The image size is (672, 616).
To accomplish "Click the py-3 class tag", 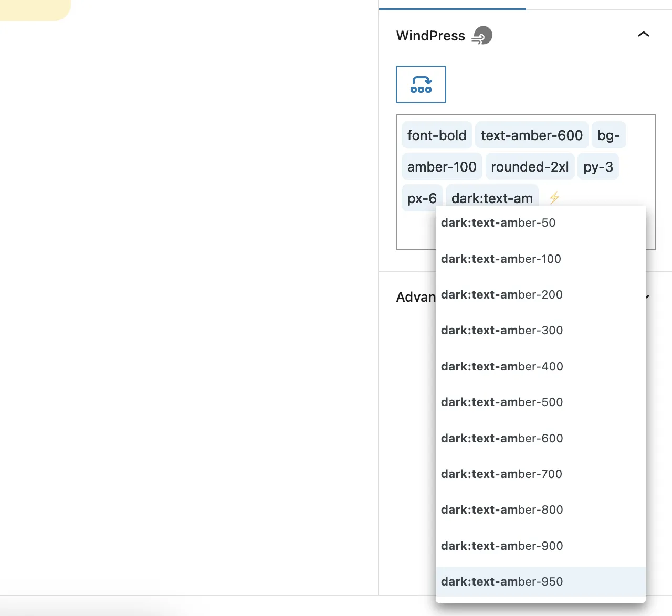I will coord(598,167).
